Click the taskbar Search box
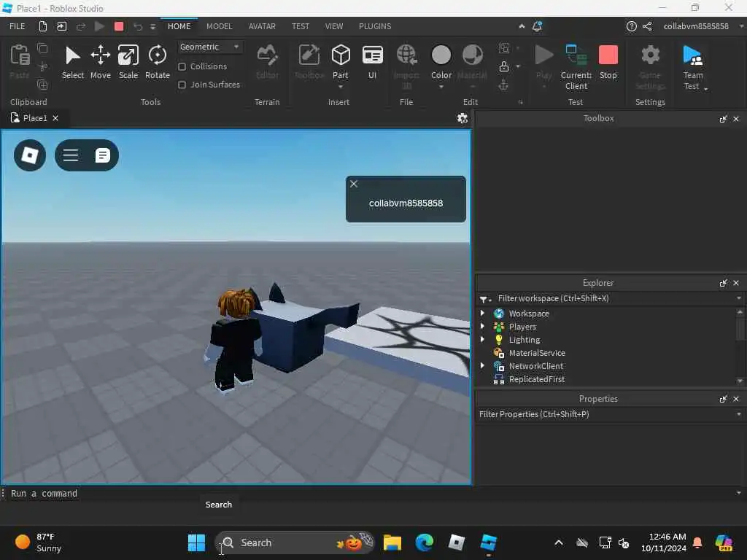 pos(295,542)
